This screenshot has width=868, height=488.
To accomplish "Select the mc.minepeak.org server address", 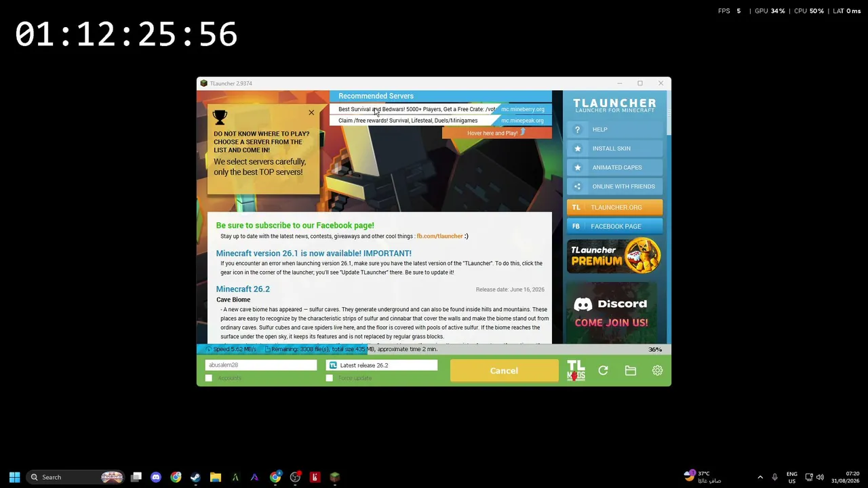I will [523, 121].
